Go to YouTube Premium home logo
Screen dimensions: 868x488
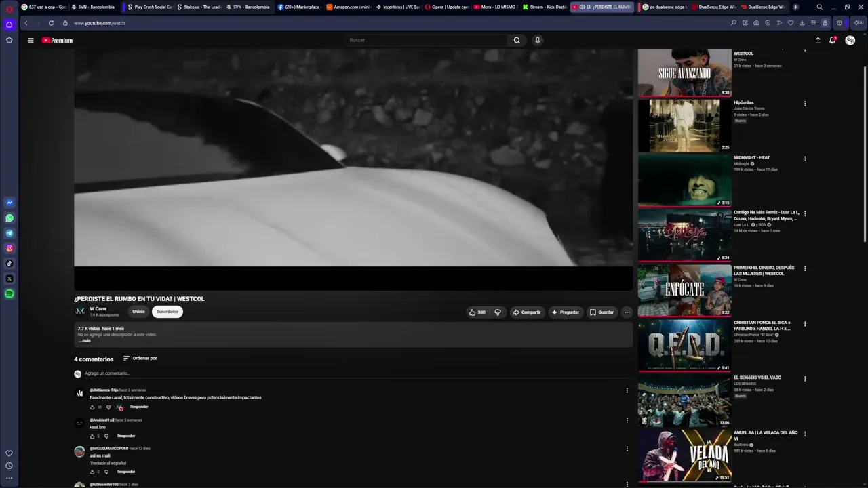(x=57, y=41)
